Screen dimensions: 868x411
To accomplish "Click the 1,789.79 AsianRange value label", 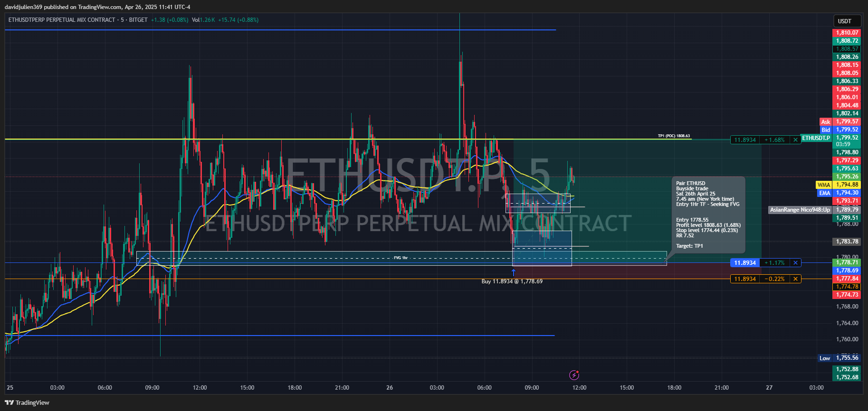I will [x=847, y=210].
